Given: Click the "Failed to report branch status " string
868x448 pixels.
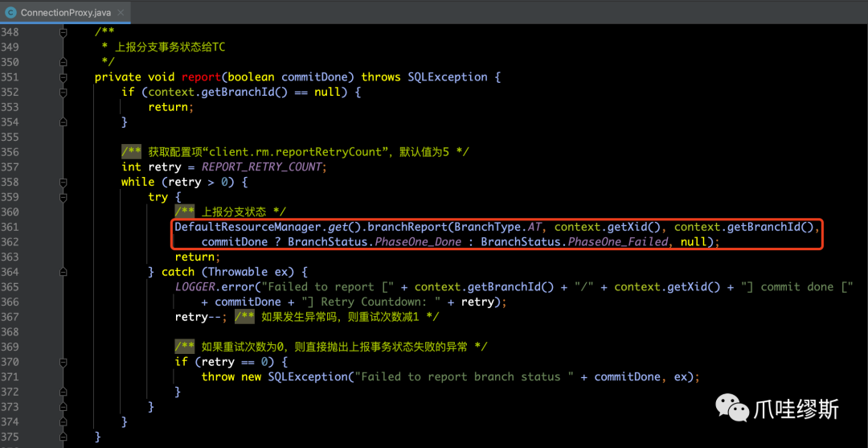Looking at the screenshot, I should [x=465, y=376].
